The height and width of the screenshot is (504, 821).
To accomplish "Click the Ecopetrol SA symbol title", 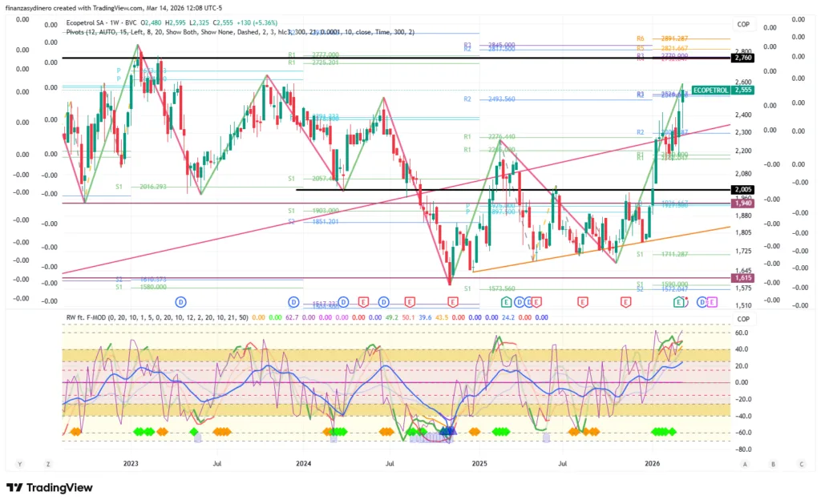I will [x=88, y=21].
